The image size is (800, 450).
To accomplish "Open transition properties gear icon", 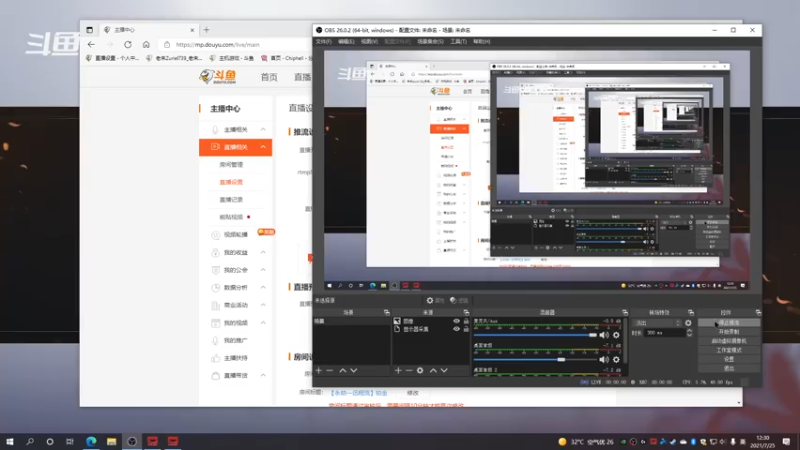I will pos(688,323).
